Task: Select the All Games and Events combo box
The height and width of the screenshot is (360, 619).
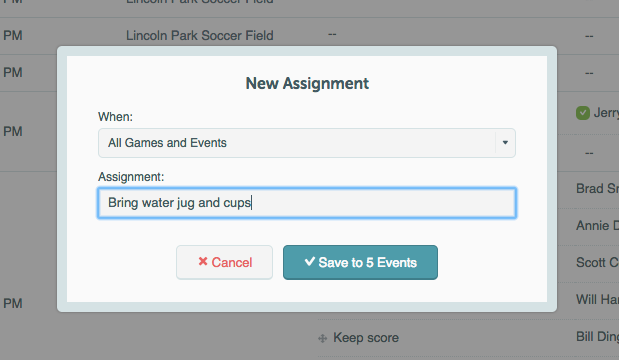Action: 307,143
